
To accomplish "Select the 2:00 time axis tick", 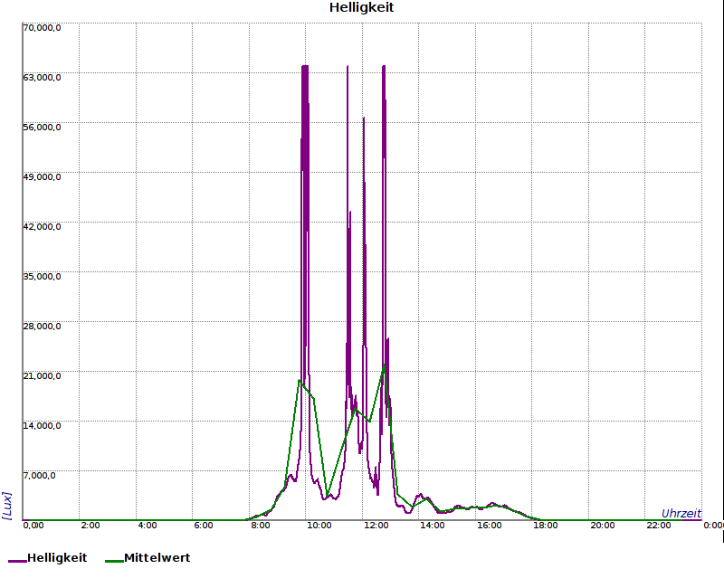I will tap(90, 525).
